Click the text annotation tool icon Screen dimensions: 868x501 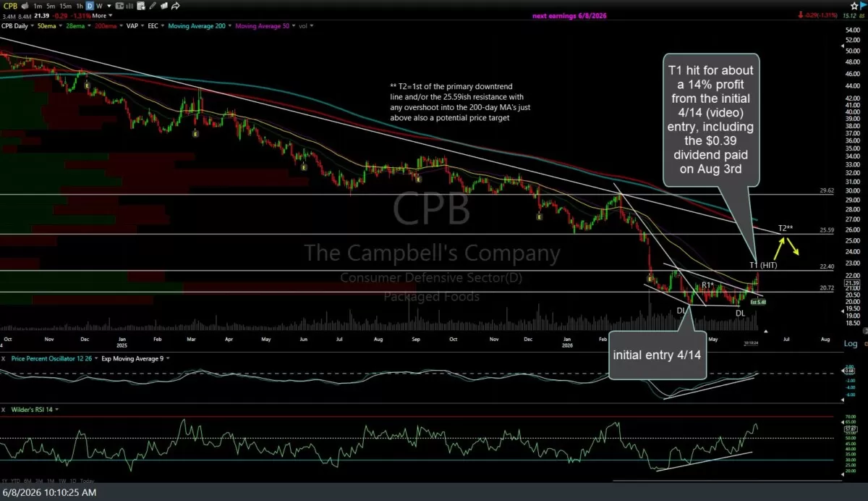[x=119, y=6]
